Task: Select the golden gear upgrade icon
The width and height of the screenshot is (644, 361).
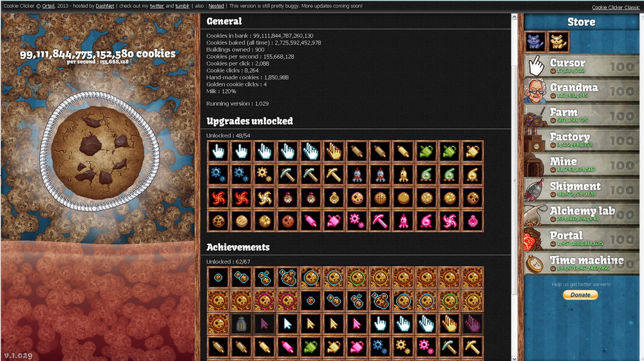Action: click(x=264, y=175)
